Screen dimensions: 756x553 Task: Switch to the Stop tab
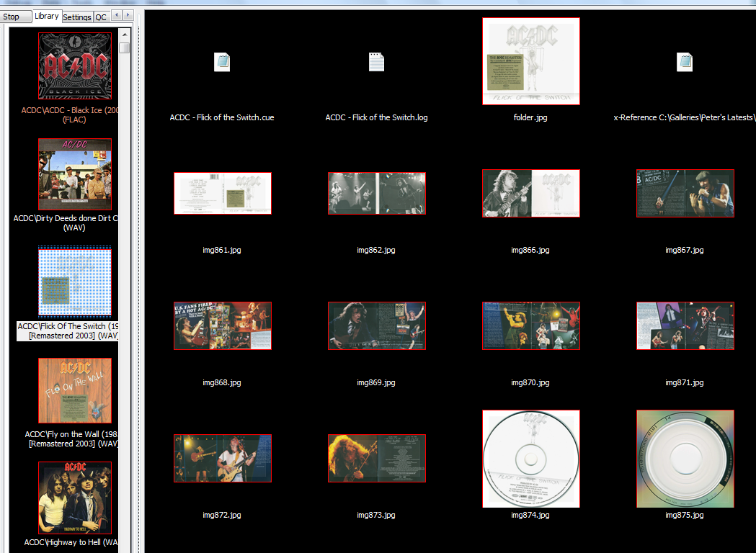(x=15, y=17)
